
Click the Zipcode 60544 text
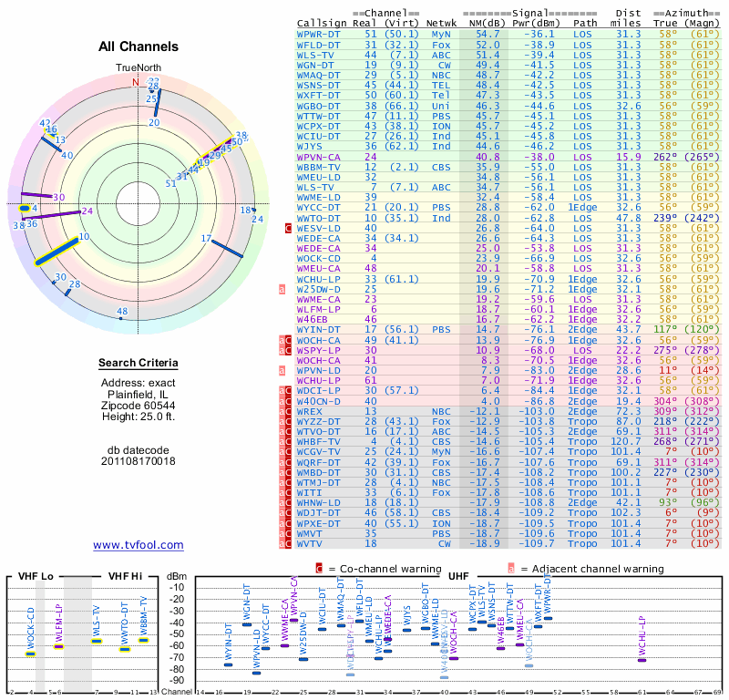tap(139, 405)
